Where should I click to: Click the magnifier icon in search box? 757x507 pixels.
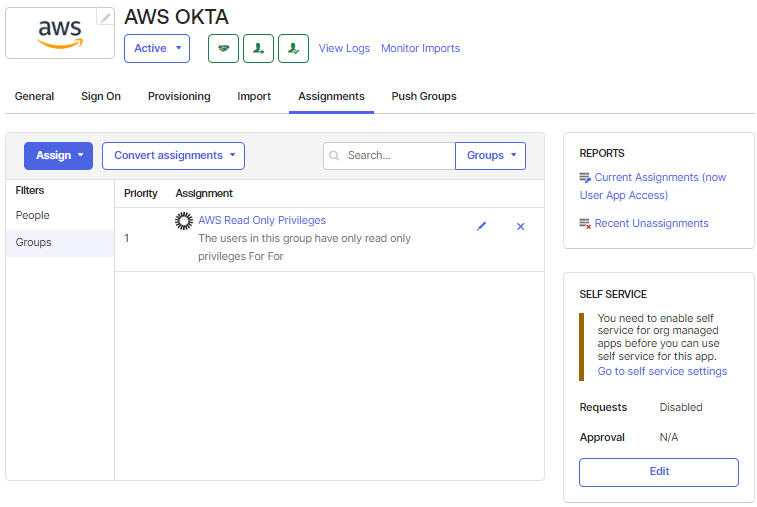coord(334,155)
